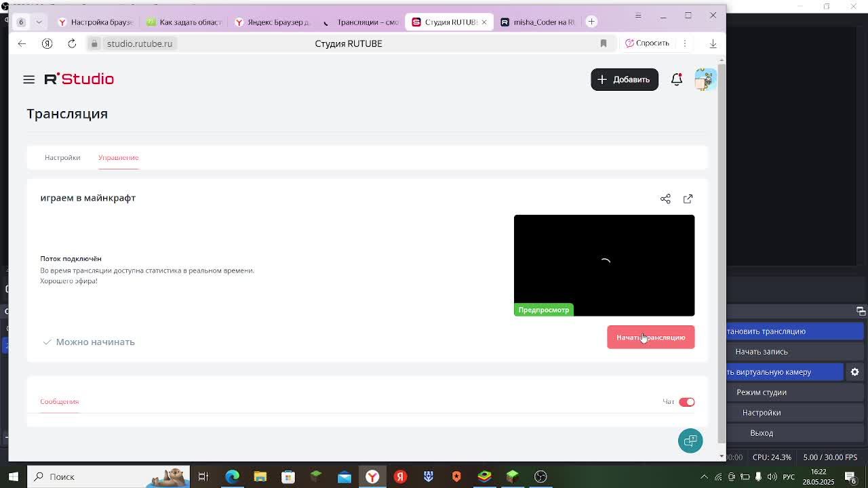868x488 pixels.
Task: Click the stream preview player
Action: [604, 265]
